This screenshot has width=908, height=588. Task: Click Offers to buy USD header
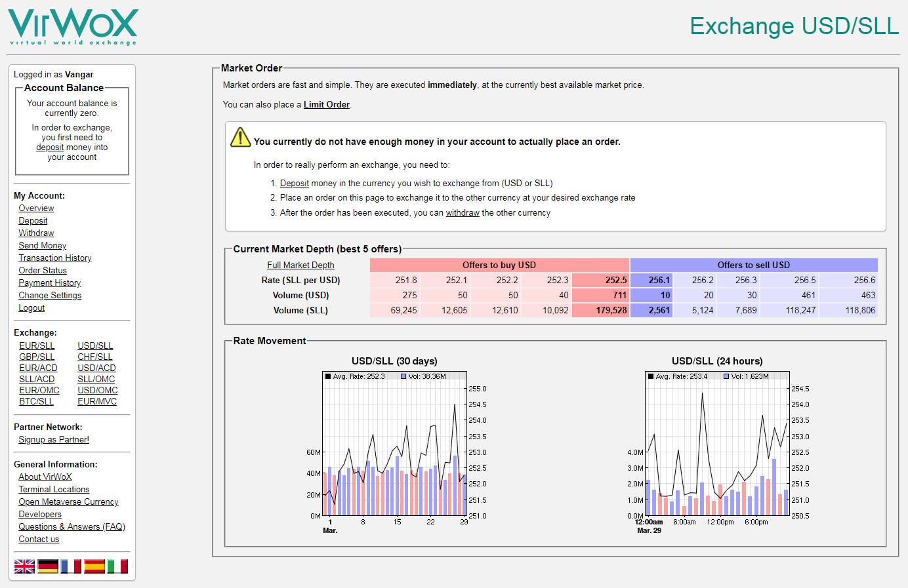pos(499,265)
